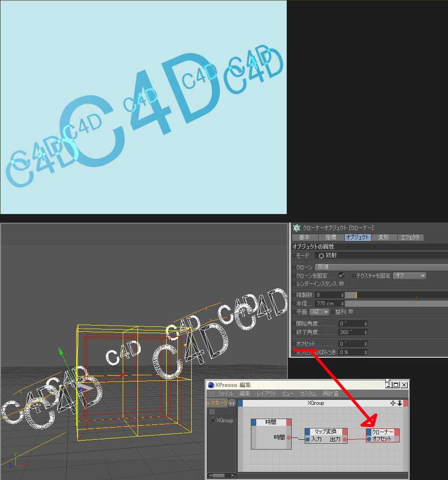The image size is (448, 480).
Task: Click the 半径 slider bar
Action: pyautogui.click(x=396, y=304)
